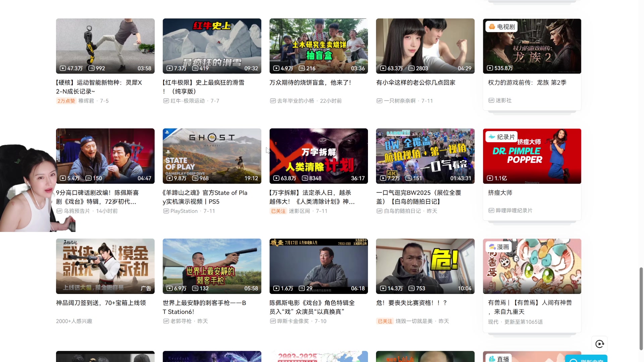This screenshot has width=644, height=362.
Task: Open uploader 乌鸦预告片 profile
Action: coord(77,211)
